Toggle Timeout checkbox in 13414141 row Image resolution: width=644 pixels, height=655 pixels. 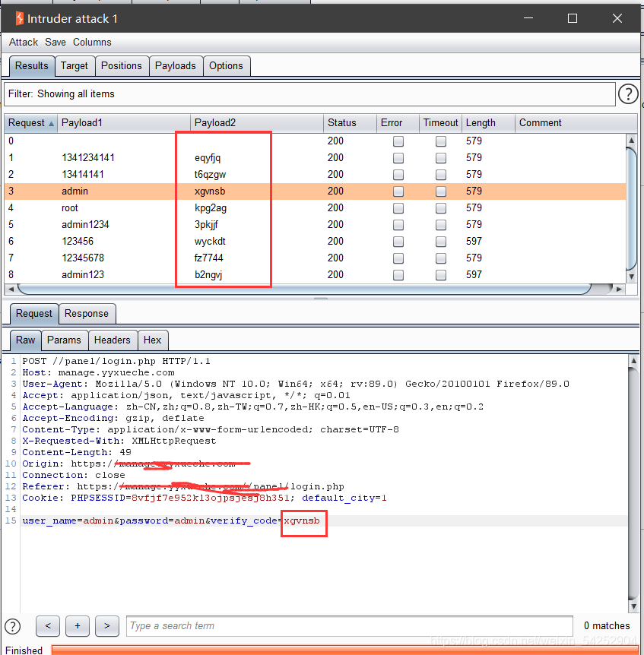tap(441, 175)
